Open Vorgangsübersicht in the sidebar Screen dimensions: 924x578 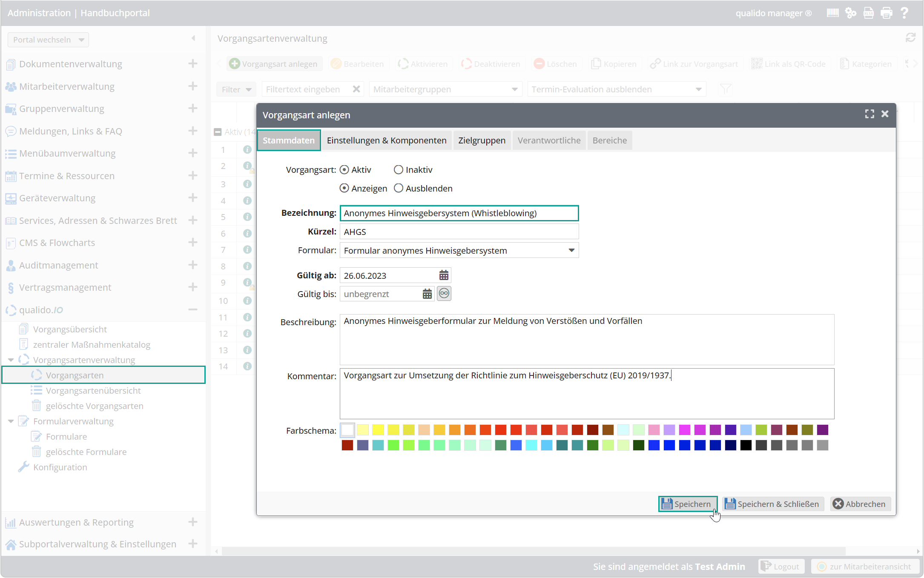pos(70,329)
